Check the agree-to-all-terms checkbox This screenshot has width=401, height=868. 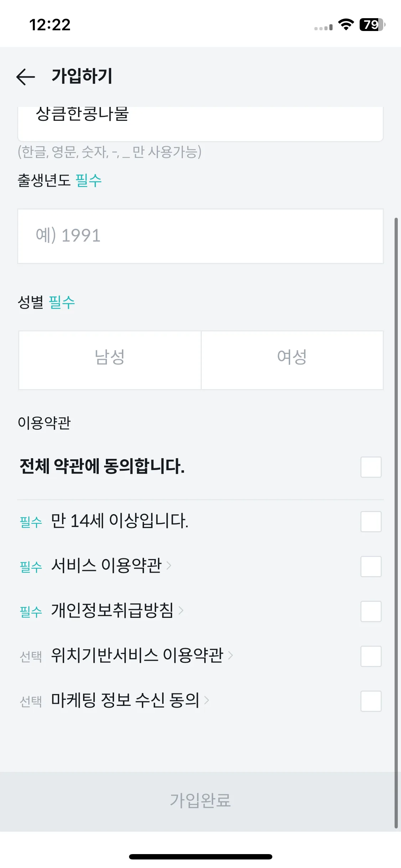pos(371,467)
